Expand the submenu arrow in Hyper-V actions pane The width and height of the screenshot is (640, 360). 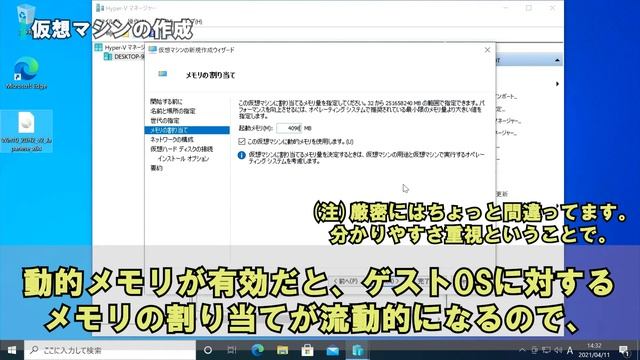tap(557, 84)
